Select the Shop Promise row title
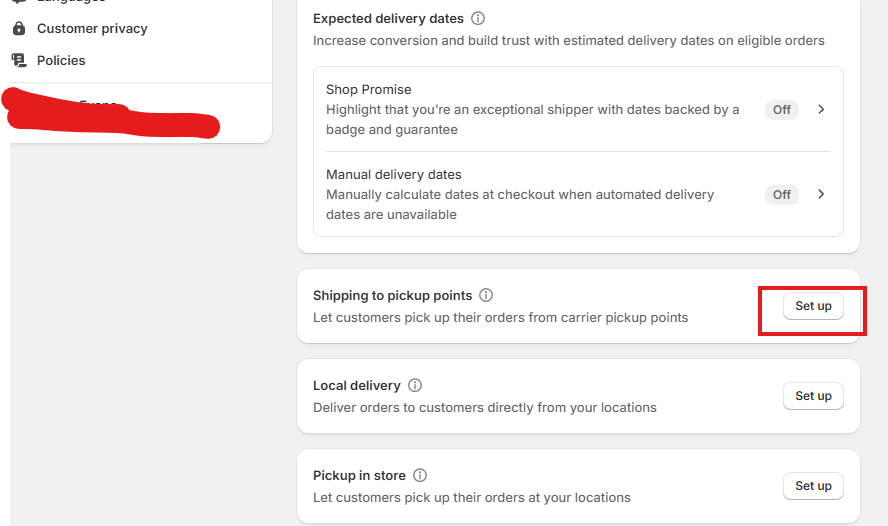This screenshot has height=526, width=888. pos(369,89)
